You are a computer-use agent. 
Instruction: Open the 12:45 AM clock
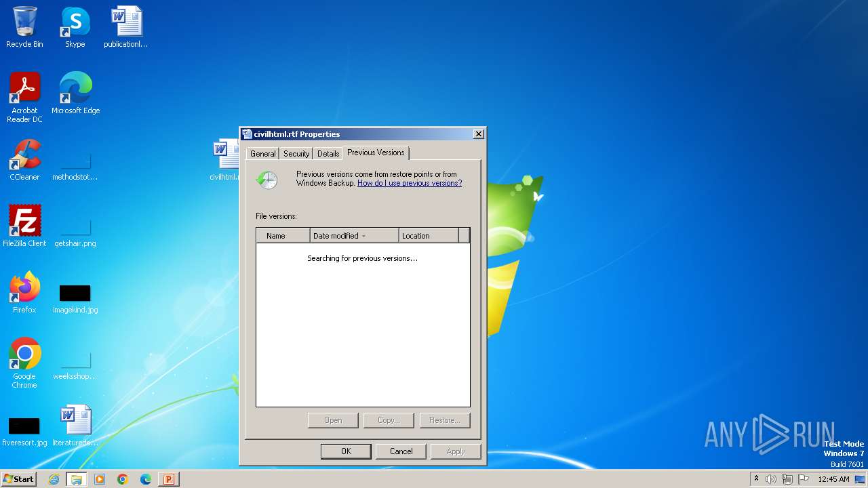pyautogui.click(x=833, y=479)
